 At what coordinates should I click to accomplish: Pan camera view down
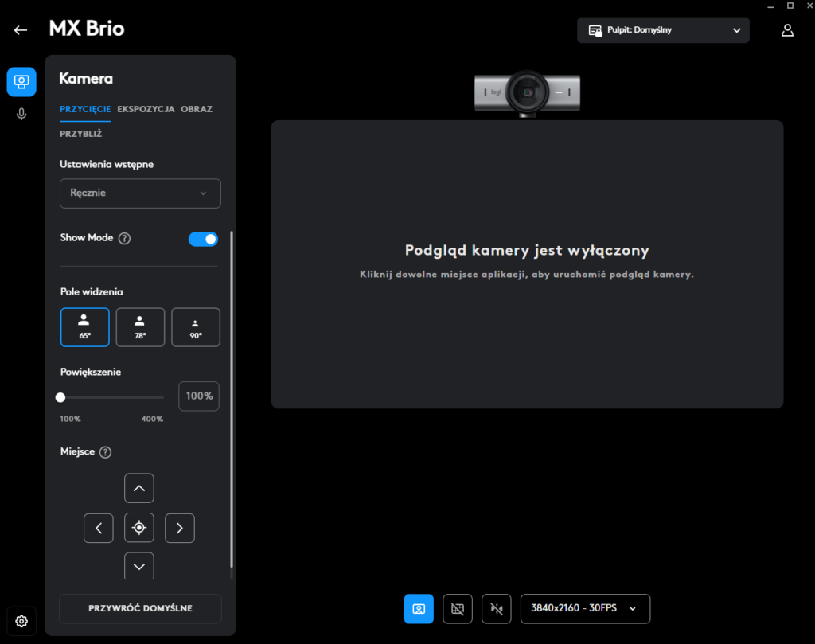click(139, 565)
